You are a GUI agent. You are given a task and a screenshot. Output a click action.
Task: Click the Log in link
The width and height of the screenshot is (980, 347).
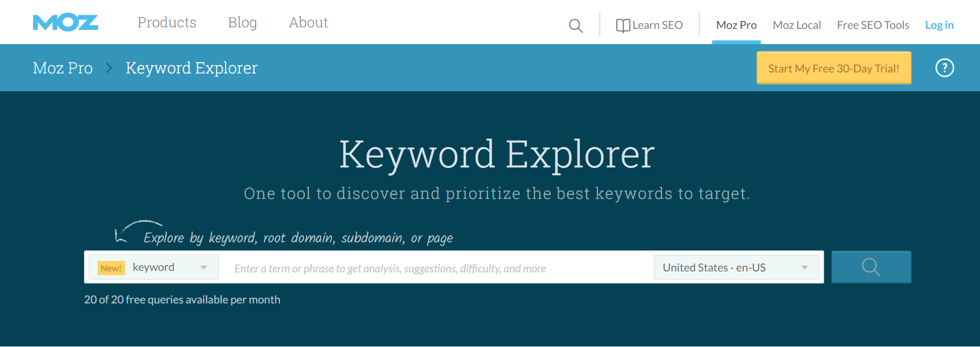[939, 25]
